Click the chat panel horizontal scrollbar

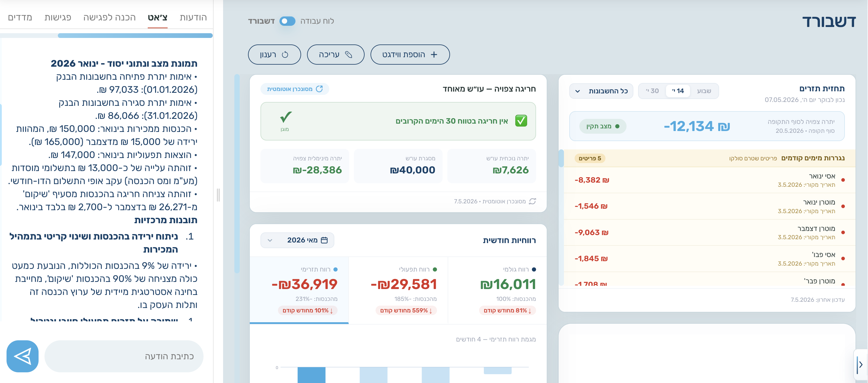(x=135, y=35)
